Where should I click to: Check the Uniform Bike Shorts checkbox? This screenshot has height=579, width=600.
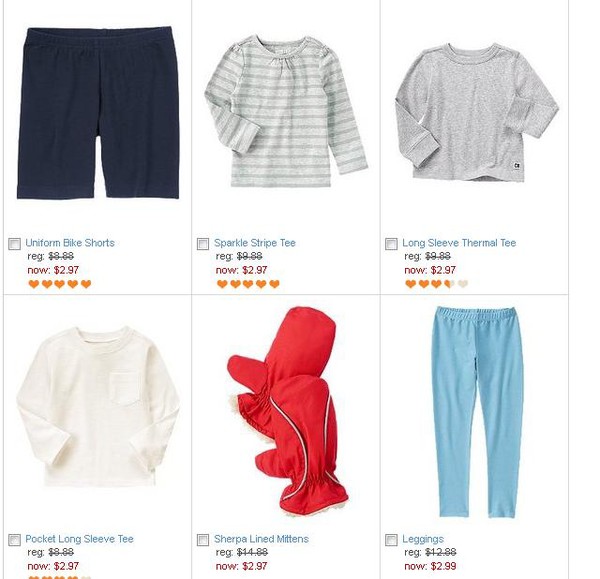(15, 244)
